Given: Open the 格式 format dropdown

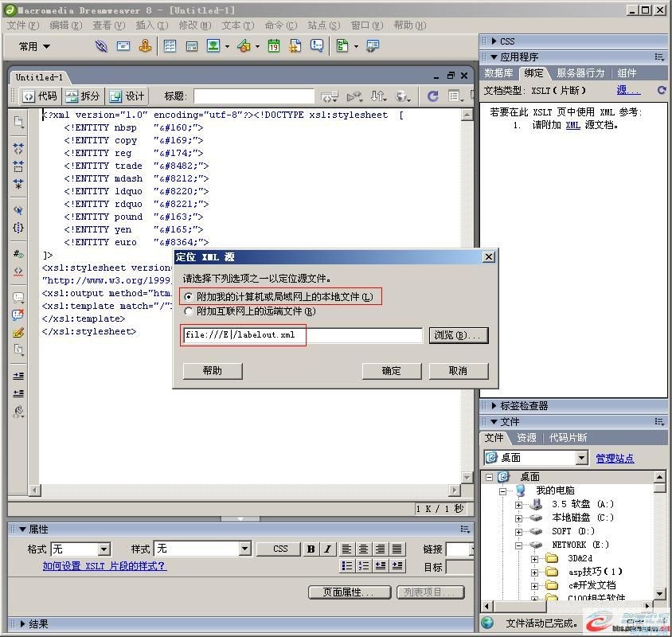Looking at the screenshot, I should pyautogui.click(x=104, y=549).
